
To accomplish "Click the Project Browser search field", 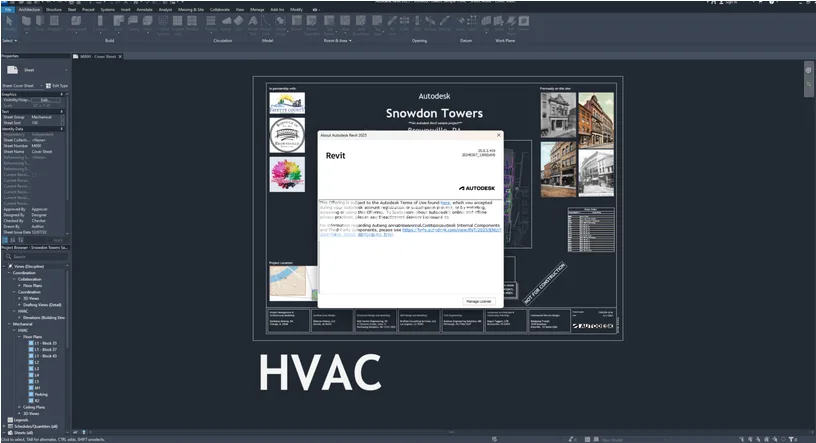I will (x=35, y=257).
